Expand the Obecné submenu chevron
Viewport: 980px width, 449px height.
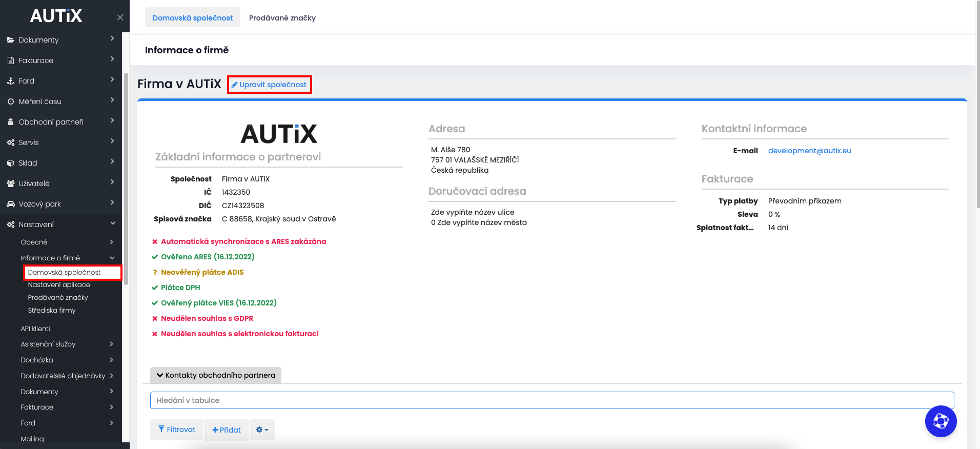coord(112,242)
